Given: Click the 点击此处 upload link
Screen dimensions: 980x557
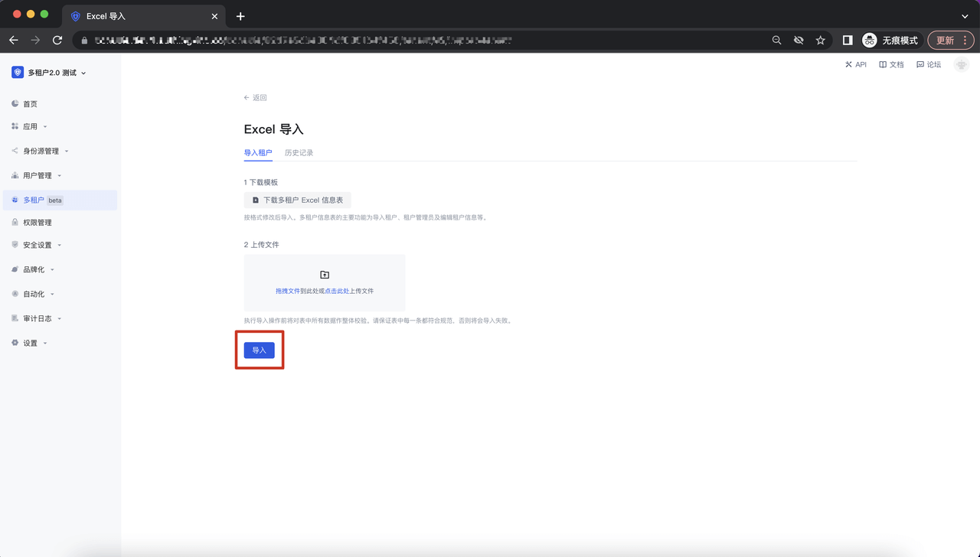Looking at the screenshot, I should click(x=337, y=292).
